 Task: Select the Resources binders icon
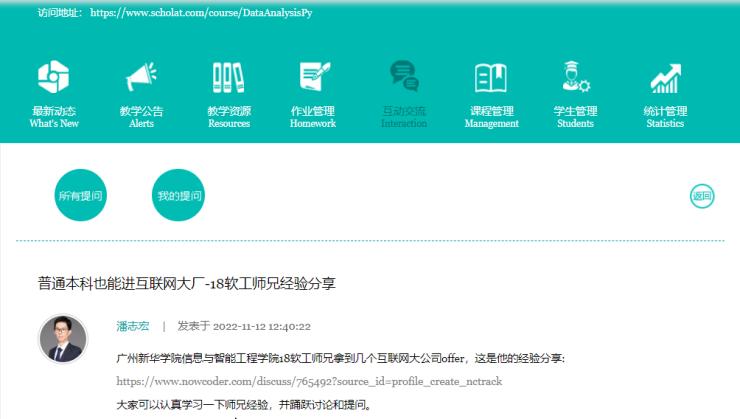coord(228,77)
